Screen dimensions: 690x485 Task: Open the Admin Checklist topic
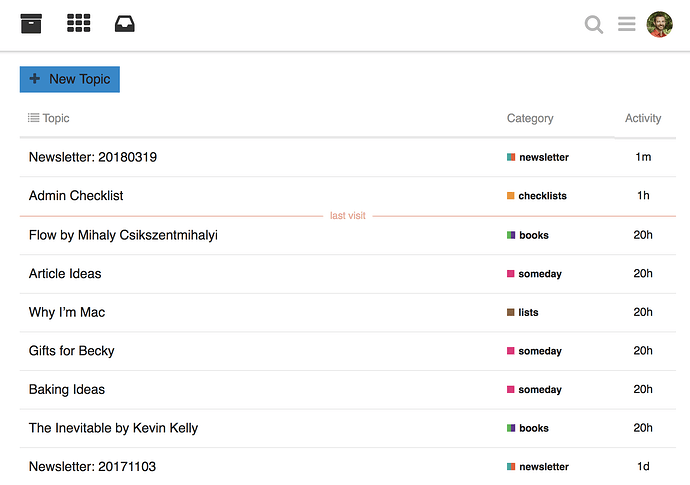click(x=76, y=195)
